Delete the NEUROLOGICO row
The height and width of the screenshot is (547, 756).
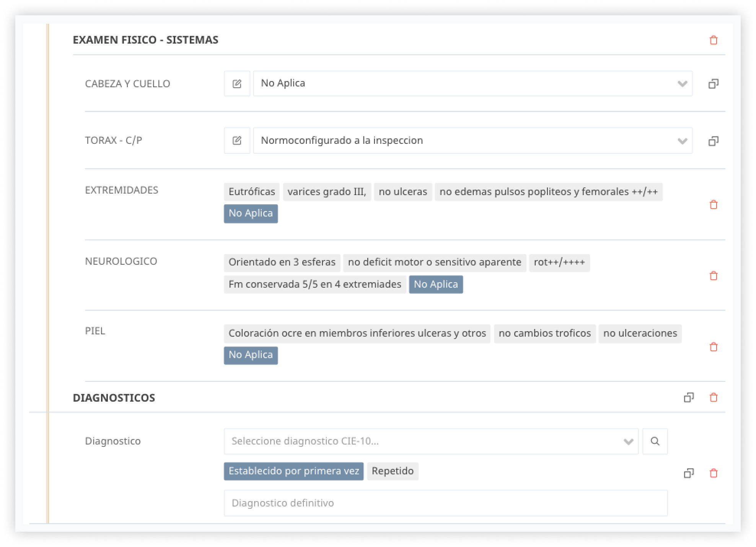tap(713, 276)
